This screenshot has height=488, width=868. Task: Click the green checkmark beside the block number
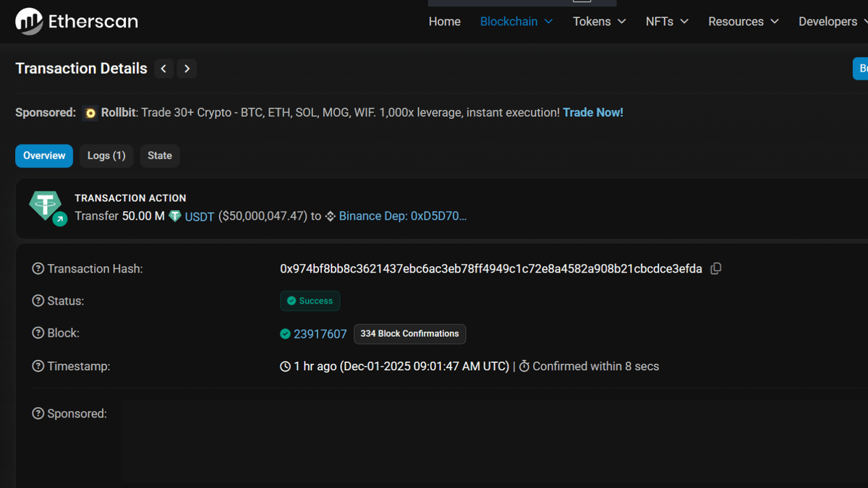pos(284,334)
